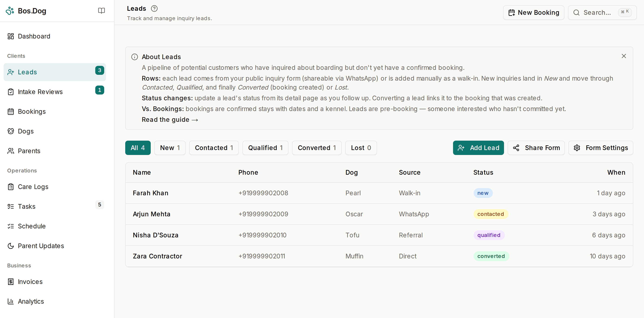Go to Invoices page
The width and height of the screenshot is (644, 318).
coord(55,282)
